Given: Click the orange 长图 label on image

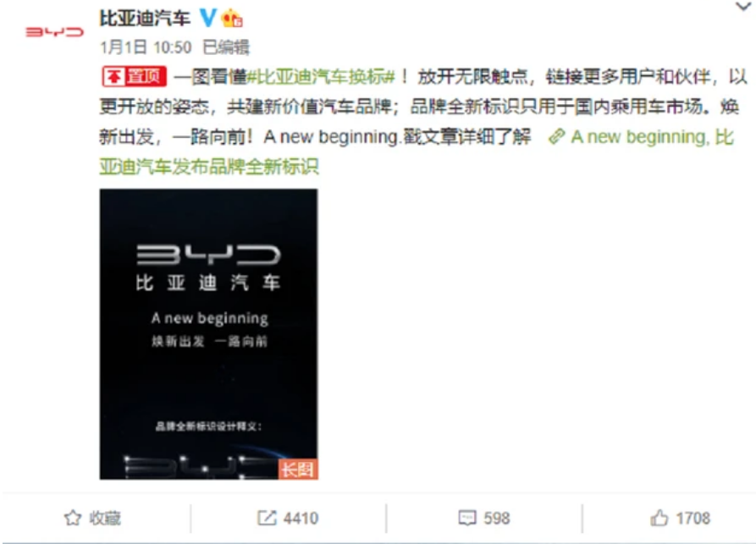Looking at the screenshot, I should coord(297,469).
